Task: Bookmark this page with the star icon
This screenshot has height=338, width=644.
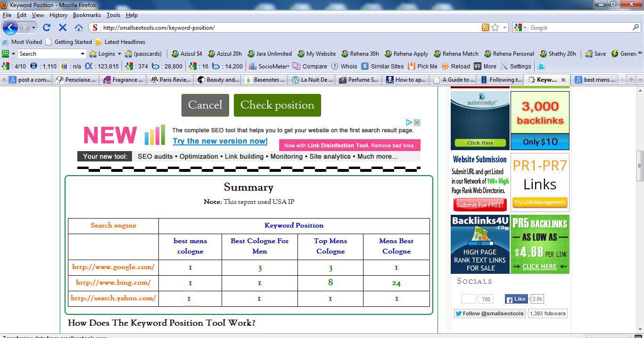Action: (495, 28)
